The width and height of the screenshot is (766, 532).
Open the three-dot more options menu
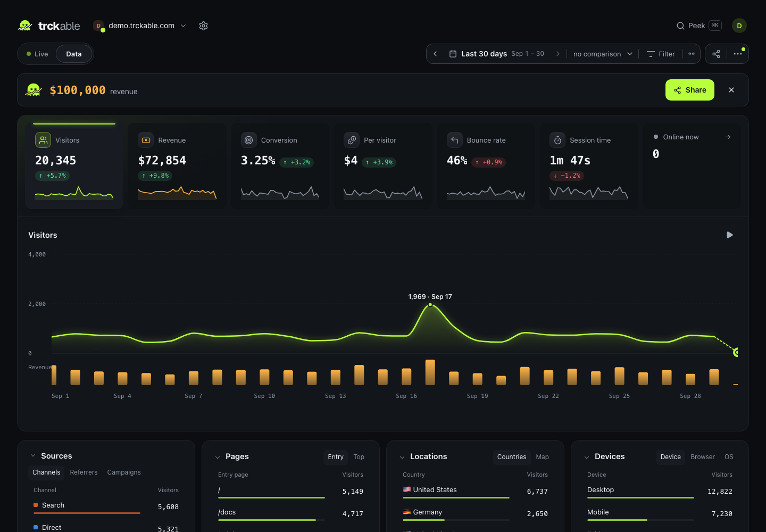738,54
